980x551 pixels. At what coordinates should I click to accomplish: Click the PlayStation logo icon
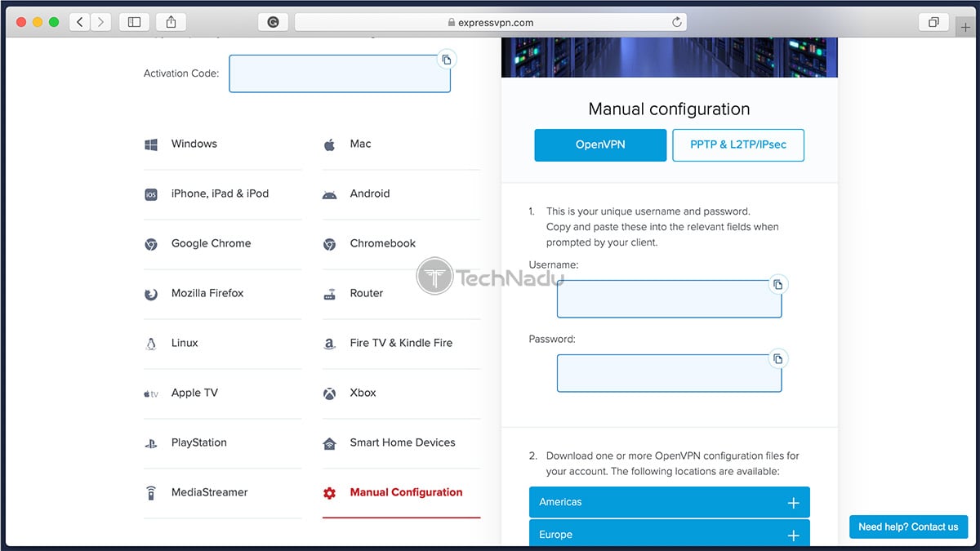click(151, 443)
